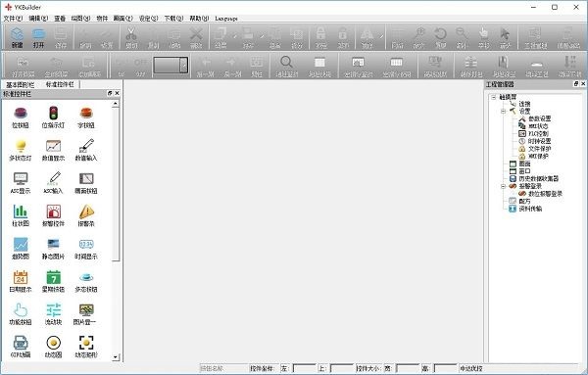Select the 位指示灯 traffic-light control
This screenshot has width=588, height=375.
(53, 117)
